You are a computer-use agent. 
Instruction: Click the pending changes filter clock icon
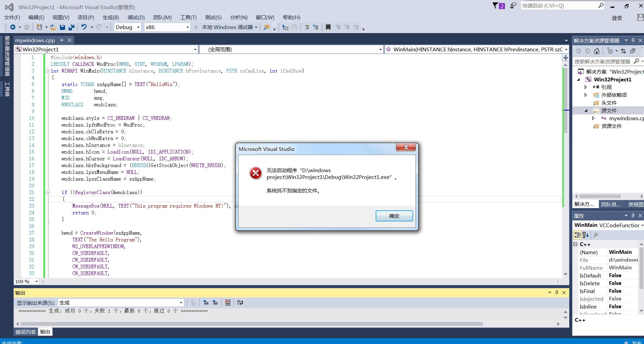[610, 51]
